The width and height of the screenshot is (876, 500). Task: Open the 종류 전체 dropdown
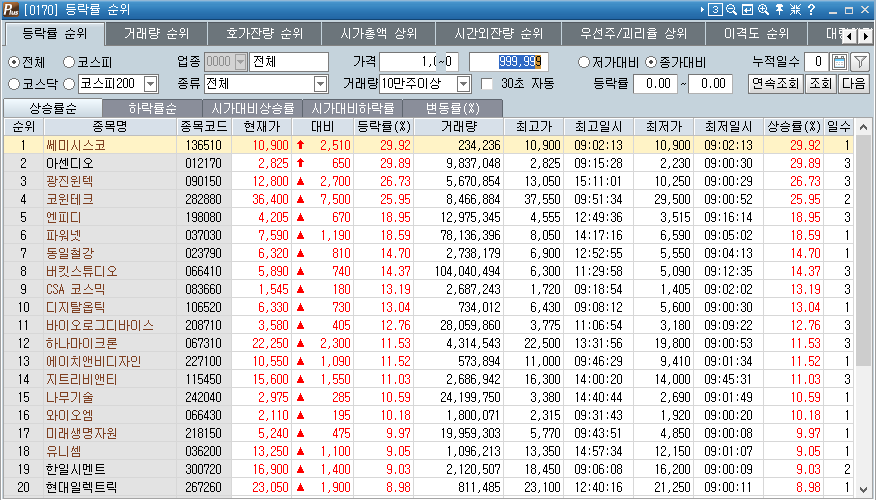(320, 84)
